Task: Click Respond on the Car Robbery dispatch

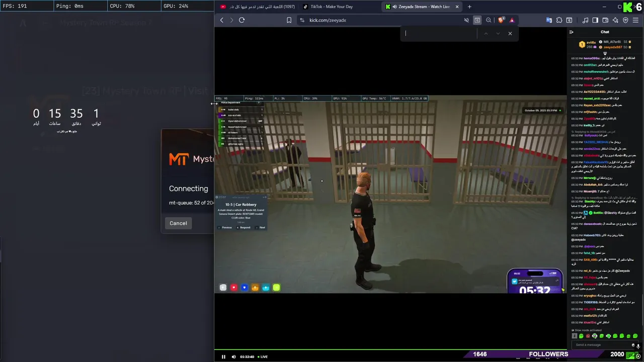Action: click(x=244, y=227)
